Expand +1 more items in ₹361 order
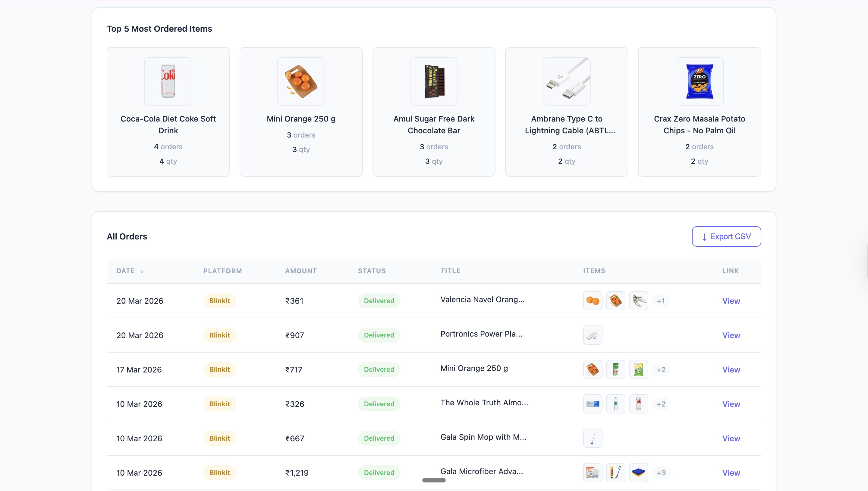868x491 pixels. click(x=660, y=301)
